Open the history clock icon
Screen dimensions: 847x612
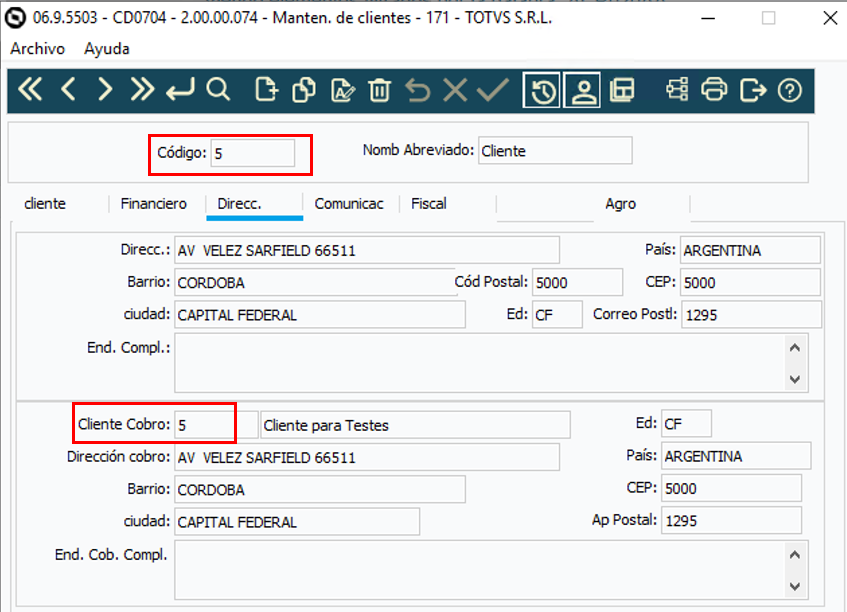542,90
